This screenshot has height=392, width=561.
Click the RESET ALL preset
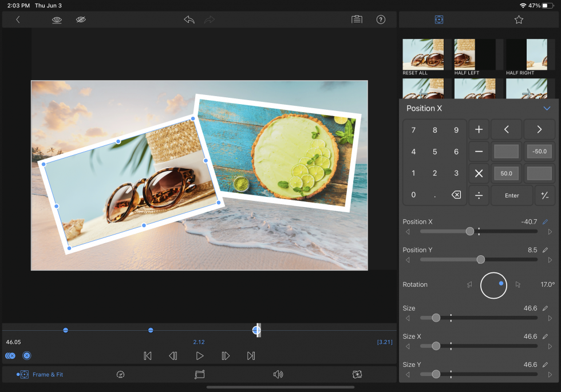point(423,54)
